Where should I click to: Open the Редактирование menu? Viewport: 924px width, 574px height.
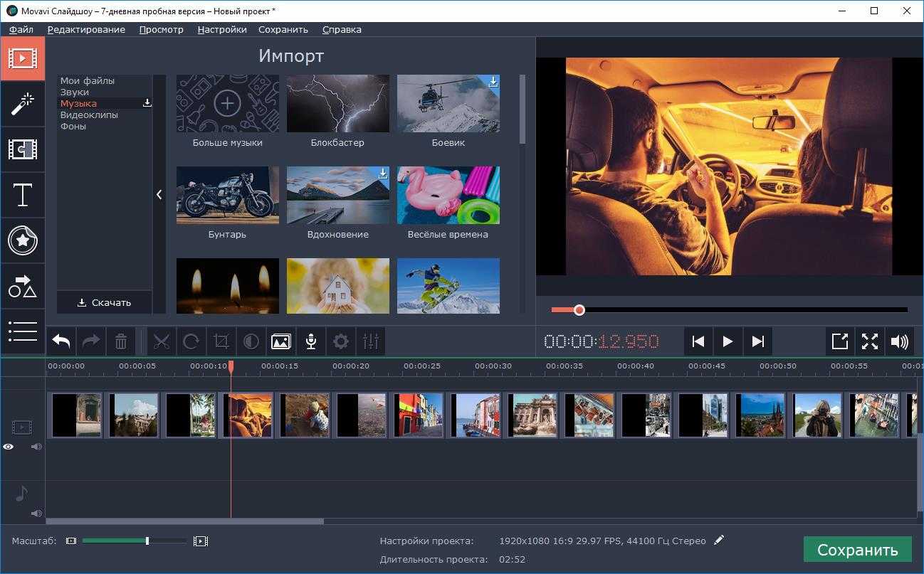coord(86,29)
